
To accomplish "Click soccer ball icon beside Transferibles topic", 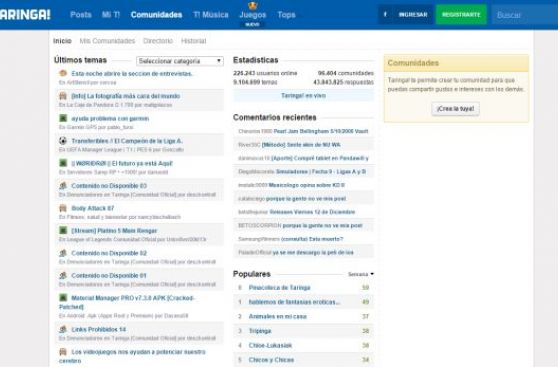I will pos(63,141).
